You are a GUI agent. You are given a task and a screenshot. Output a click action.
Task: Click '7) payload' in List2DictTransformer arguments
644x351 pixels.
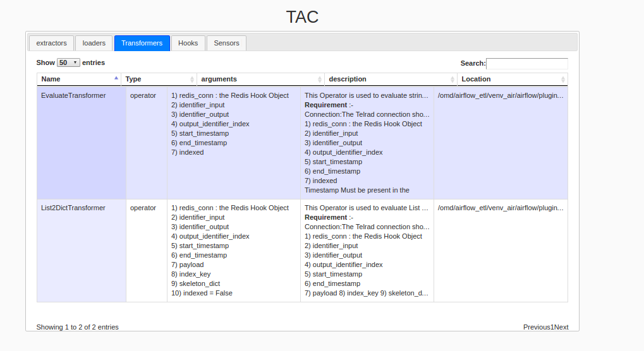click(x=187, y=265)
